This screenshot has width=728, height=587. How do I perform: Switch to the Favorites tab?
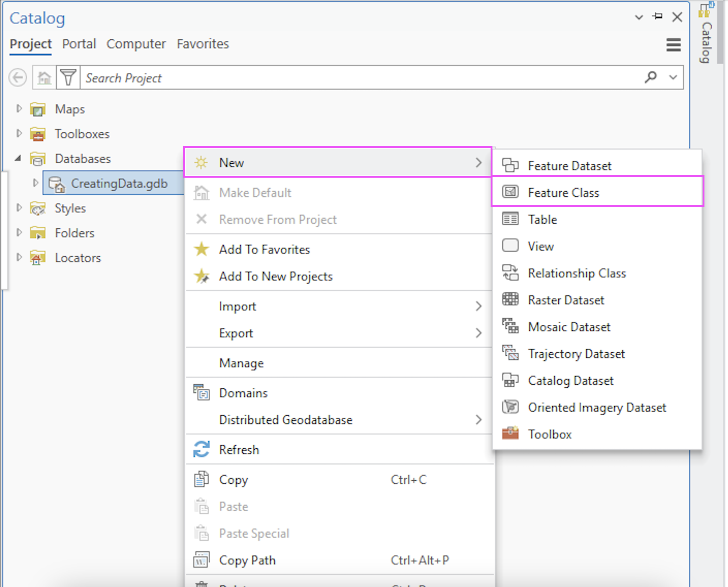point(202,44)
